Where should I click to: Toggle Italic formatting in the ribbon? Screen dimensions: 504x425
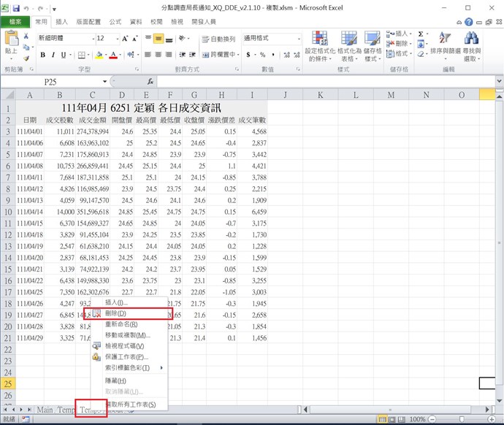coord(53,55)
